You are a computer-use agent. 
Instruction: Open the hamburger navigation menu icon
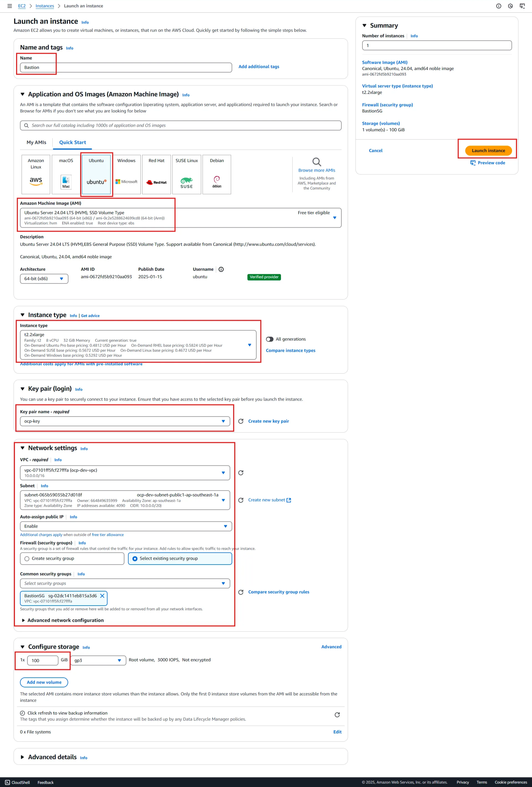9,6
